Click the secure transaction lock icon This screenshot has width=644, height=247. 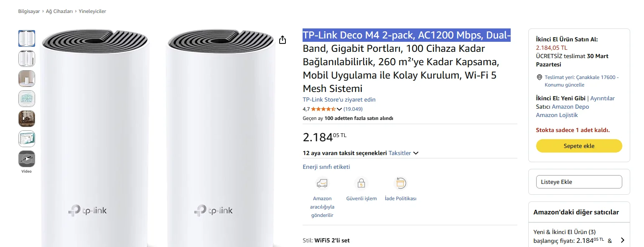pyautogui.click(x=361, y=183)
